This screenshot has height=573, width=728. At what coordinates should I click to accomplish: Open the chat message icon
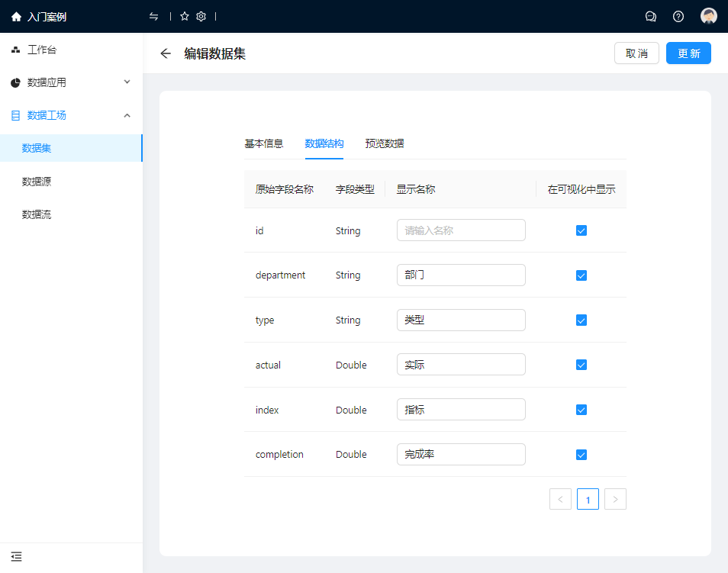coord(651,17)
